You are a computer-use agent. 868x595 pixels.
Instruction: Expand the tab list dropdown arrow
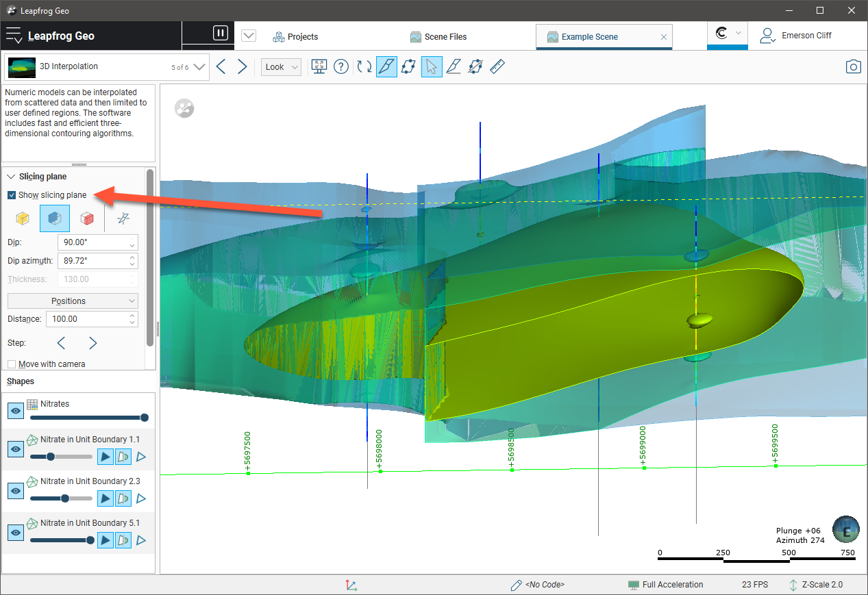click(249, 36)
